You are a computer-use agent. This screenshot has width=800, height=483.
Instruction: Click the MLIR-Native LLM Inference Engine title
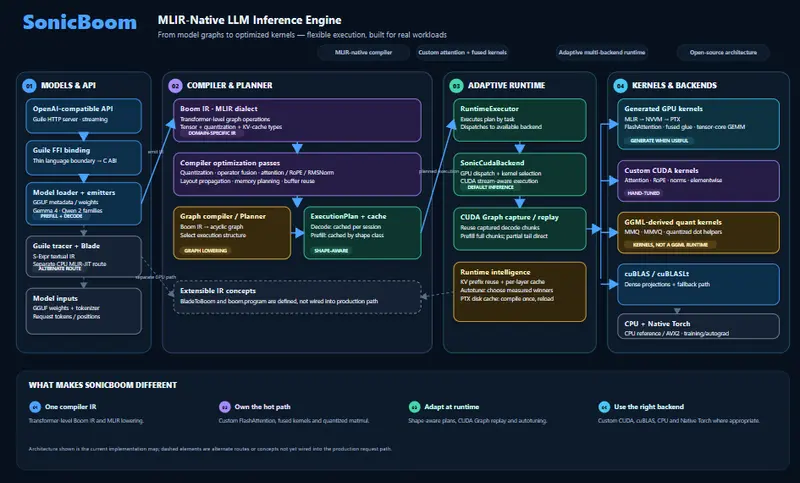[249, 20]
